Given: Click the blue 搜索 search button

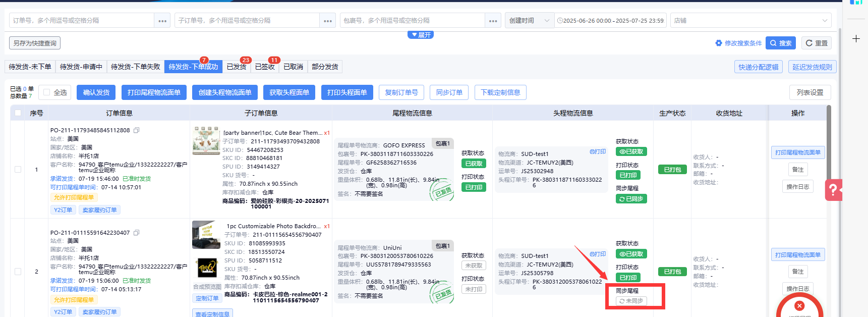Looking at the screenshot, I should [780, 43].
